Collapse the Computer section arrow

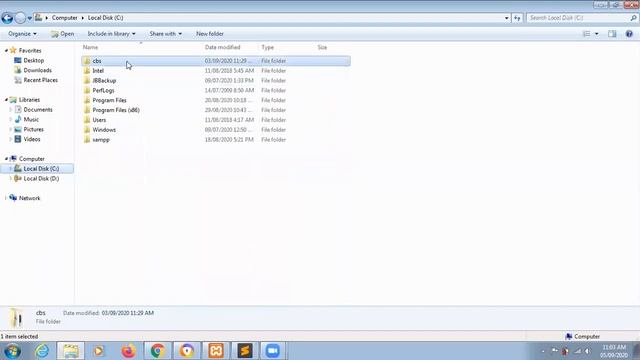[6, 159]
